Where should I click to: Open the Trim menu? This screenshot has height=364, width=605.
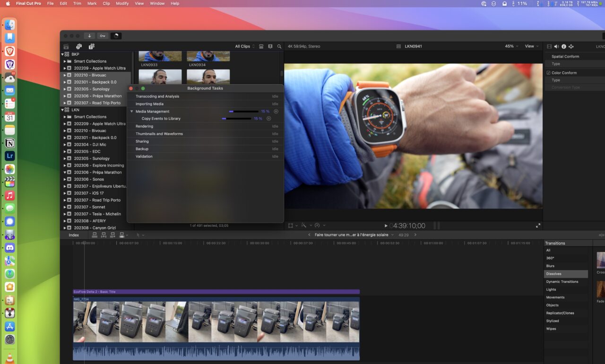(x=77, y=3)
